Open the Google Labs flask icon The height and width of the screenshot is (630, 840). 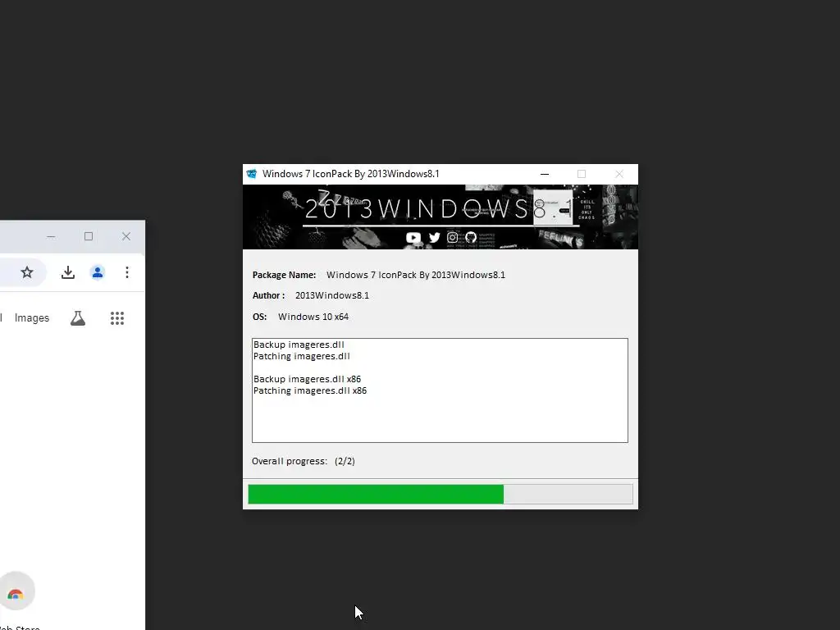(x=78, y=318)
